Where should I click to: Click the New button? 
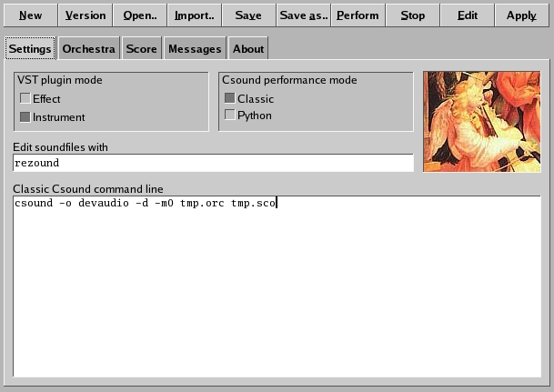(30, 15)
